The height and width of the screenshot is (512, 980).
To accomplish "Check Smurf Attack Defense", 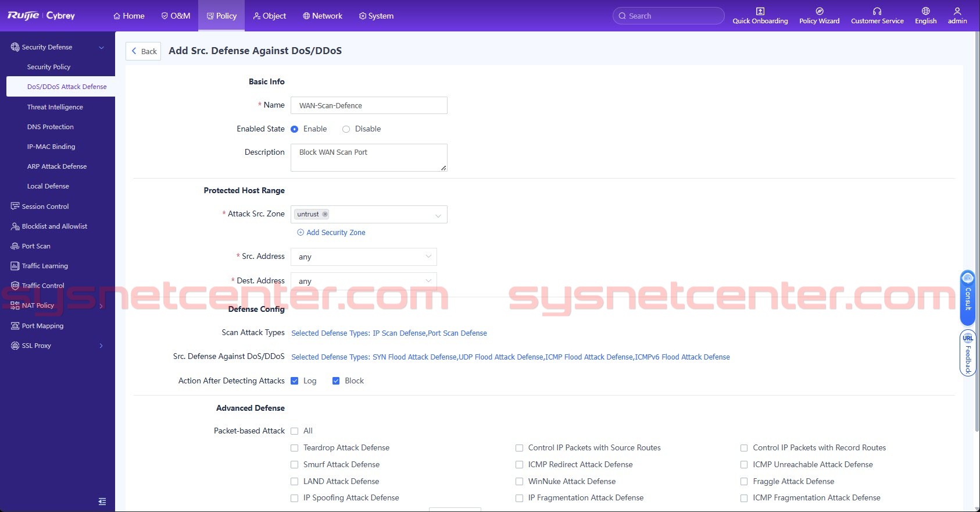I will click(295, 465).
